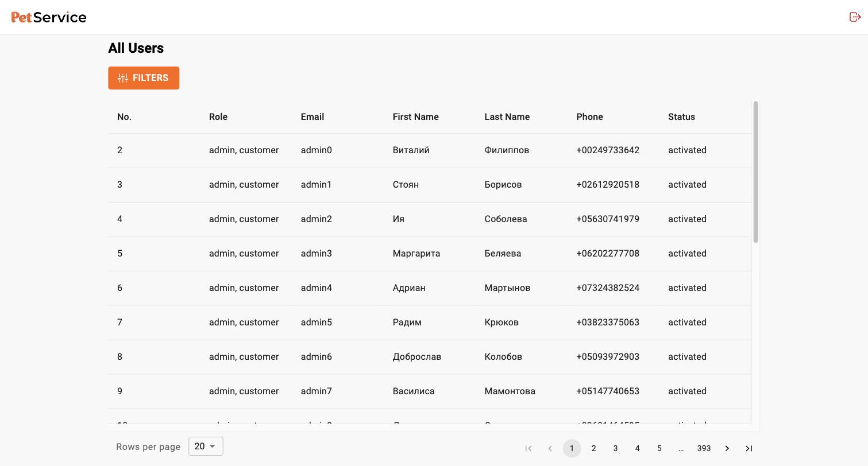Jump to the last page arrow

tap(749, 448)
